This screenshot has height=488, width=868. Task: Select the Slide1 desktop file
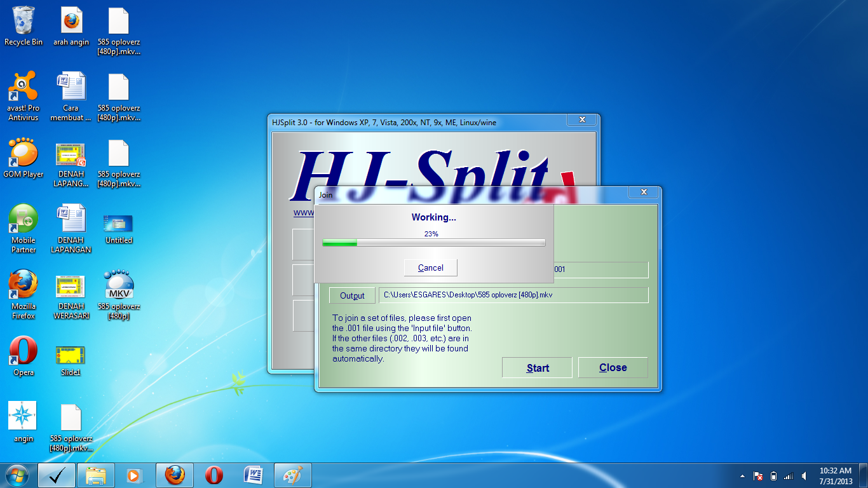(71, 360)
